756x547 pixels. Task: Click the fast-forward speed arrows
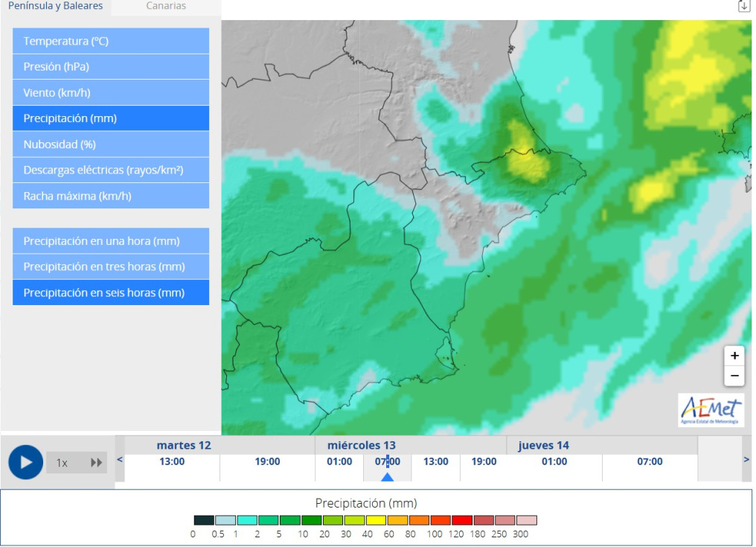click(x=97, y=463)
